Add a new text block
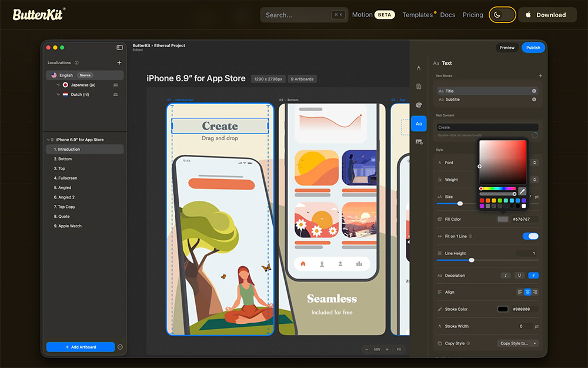 [x=540, y=76]
